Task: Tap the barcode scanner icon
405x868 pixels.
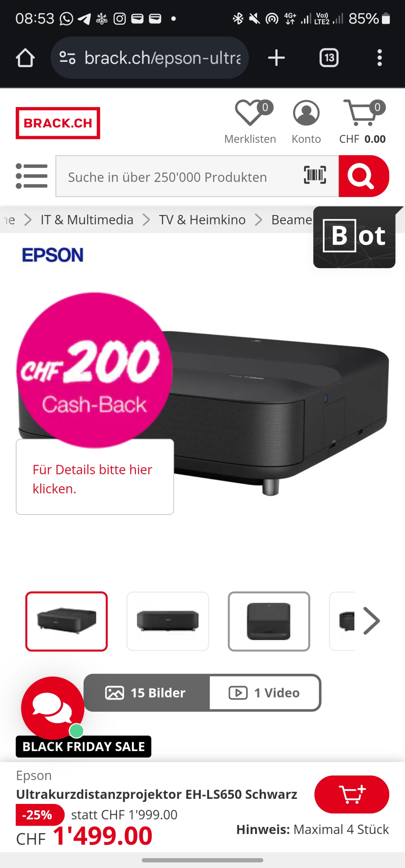Action: 315,175
